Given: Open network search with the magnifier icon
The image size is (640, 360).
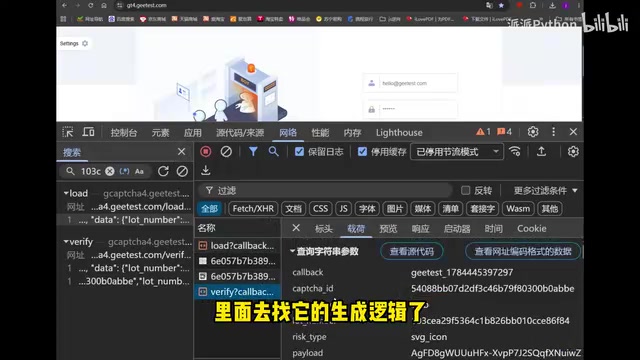Looking at the screenshot, I should pyautogui.click(x=273, y=152).
